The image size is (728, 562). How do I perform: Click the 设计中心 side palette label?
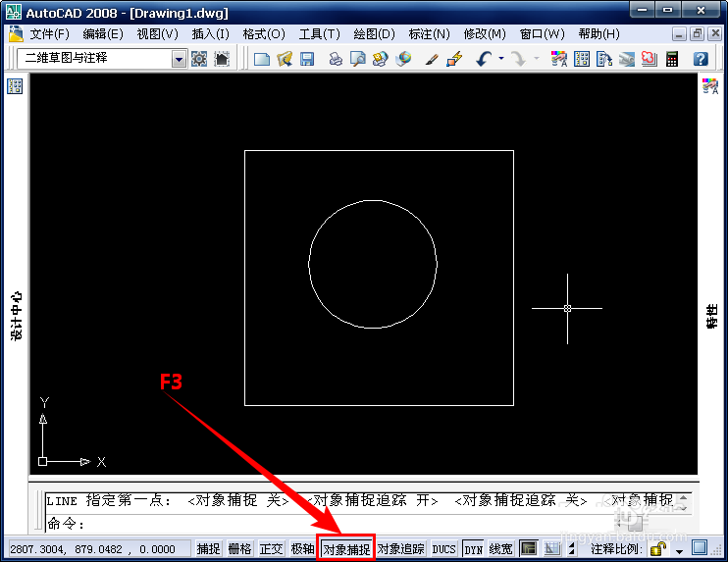17,316
